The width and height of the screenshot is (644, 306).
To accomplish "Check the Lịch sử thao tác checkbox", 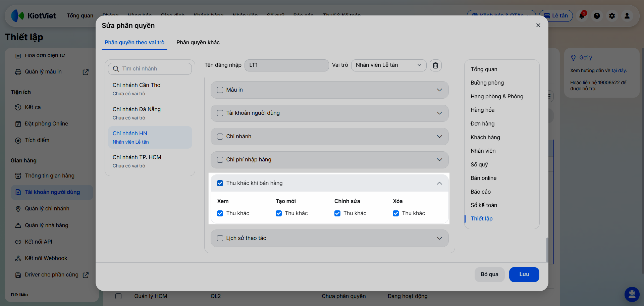I will tap(220, 238).
